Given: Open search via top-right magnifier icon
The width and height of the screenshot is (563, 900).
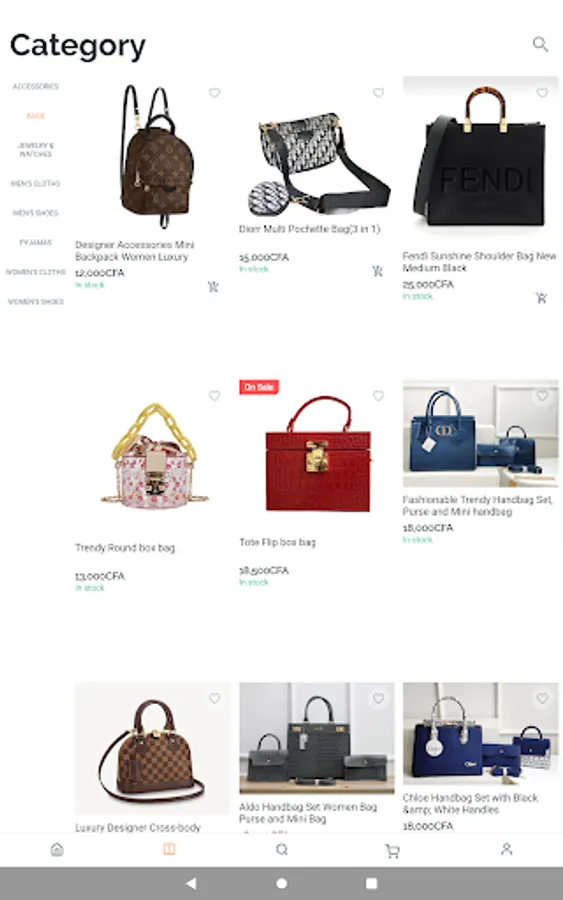Looking at the screenshot, I should pyautogui.click(x=540, y=44).
